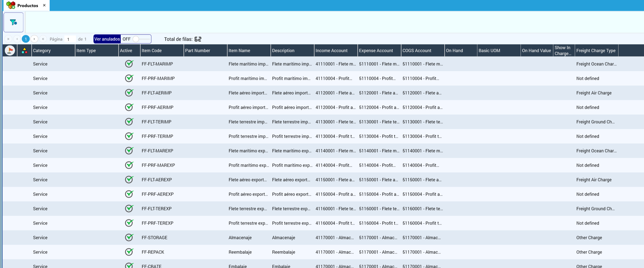Click the Productos tab icon
Image resolution: width=644 pixels, height=268 pixels.
click(x=11, y=5)
